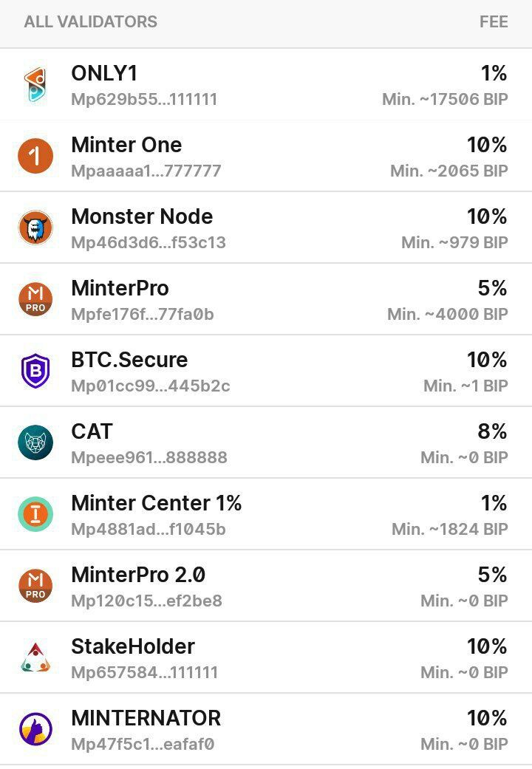The image size is (532, 769).
Task: Select the Minter Center 1% green icon
Action: [35, 514]
